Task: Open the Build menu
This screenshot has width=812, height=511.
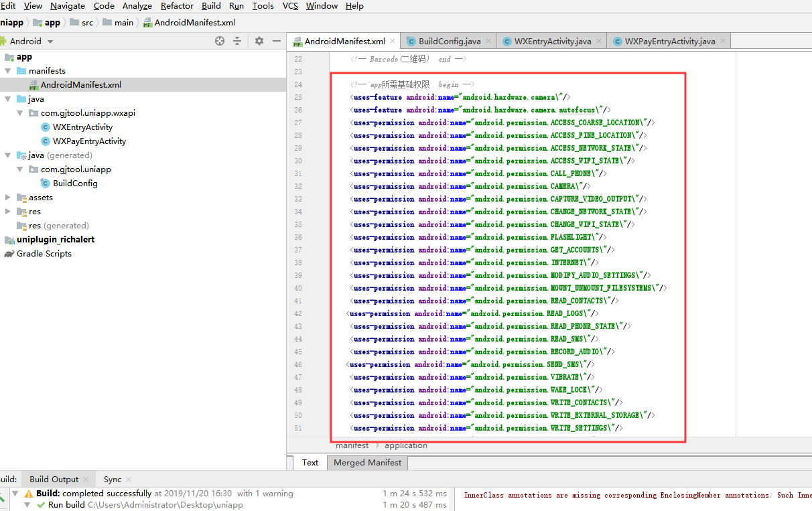Action: click(x=211, y=6)
